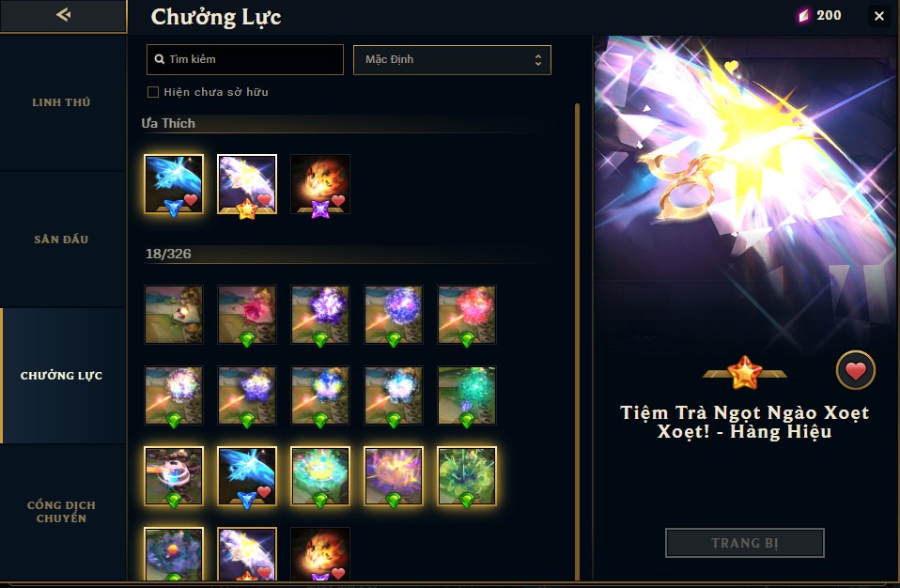Viewport: 900px width, 588px height.
Task: Switch to the Linh Thú tab
Action: pyautogui.click(x=61, y=102)
